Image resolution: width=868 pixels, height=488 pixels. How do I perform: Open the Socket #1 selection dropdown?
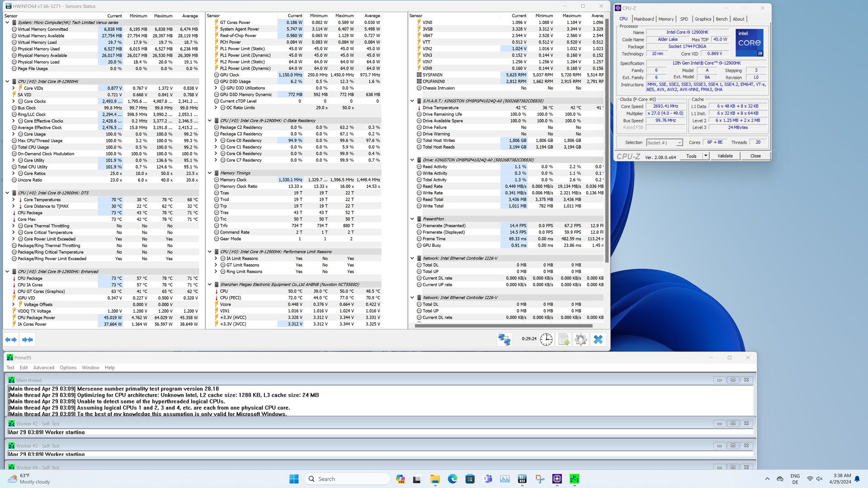(x=664, y=142)
